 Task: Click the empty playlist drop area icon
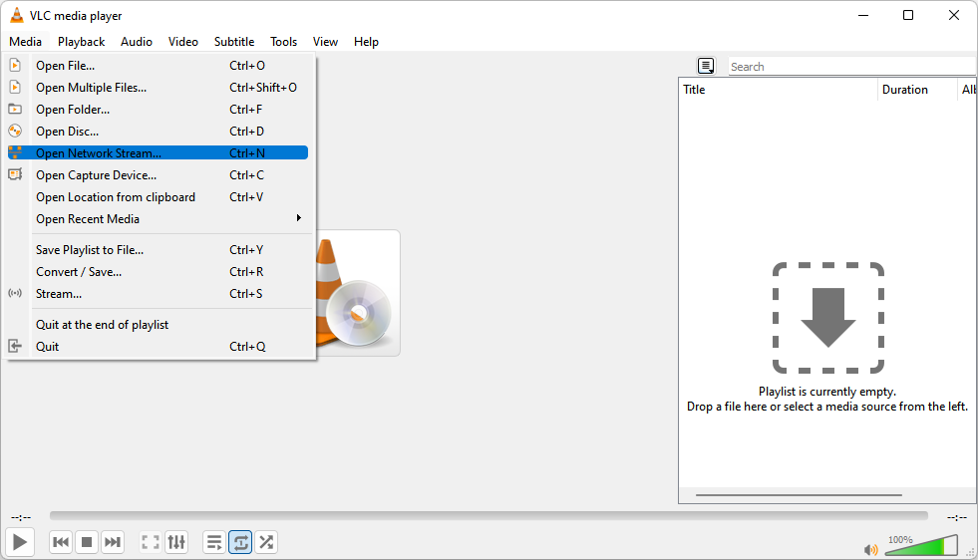tap(828, 318)
